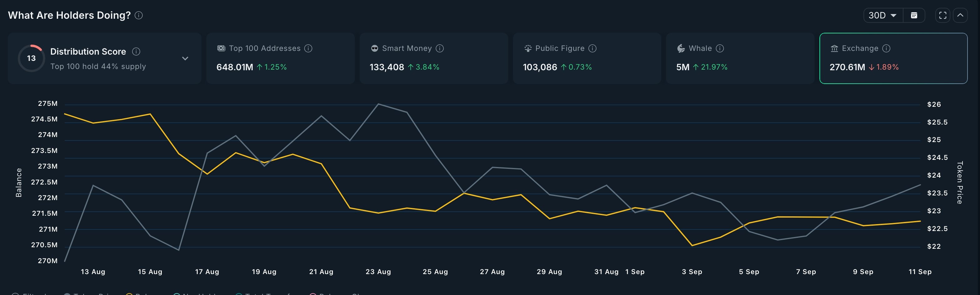The width and height of the screenshot is (980, 295).
Task: Open the Distribution Score info tooltip
Action: pyautogui.click(x=137, y=51)
